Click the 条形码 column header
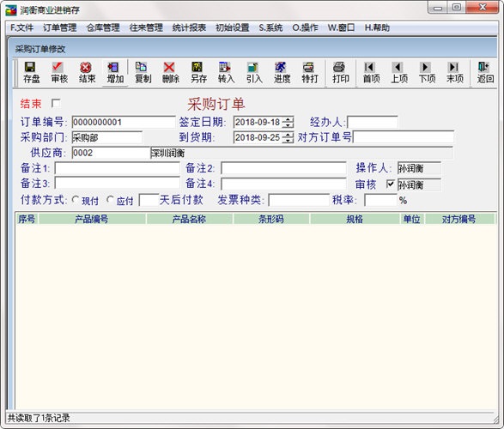 [x=271, y=219]
